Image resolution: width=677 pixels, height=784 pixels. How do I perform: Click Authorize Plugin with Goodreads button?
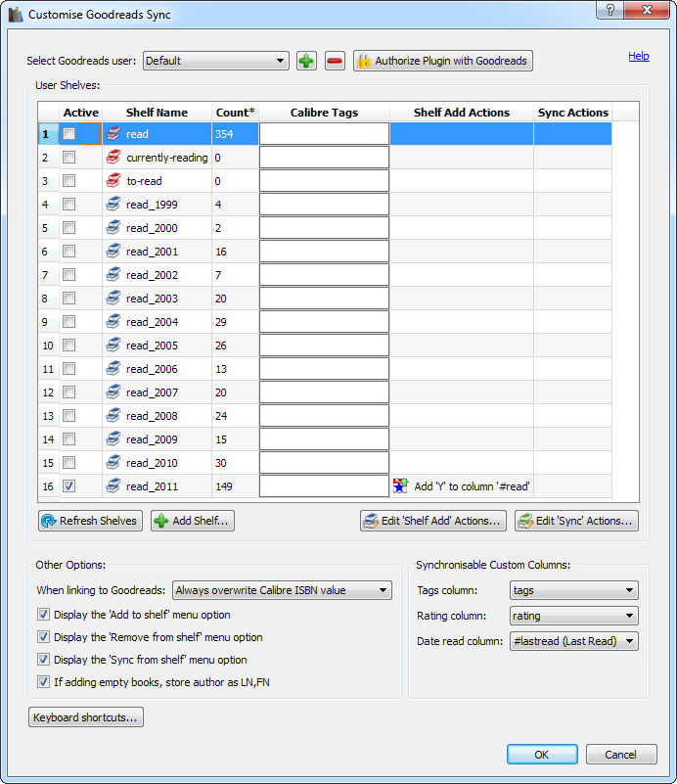point(442,61)
